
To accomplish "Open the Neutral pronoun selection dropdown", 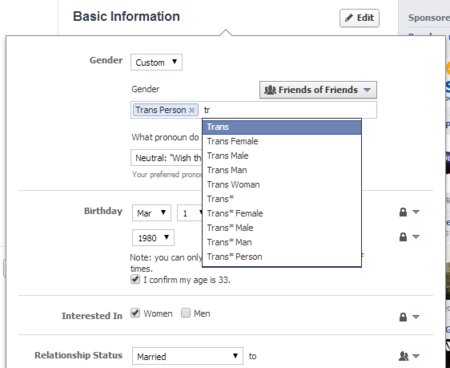I will pyautogui.click(x=166, y=158).
